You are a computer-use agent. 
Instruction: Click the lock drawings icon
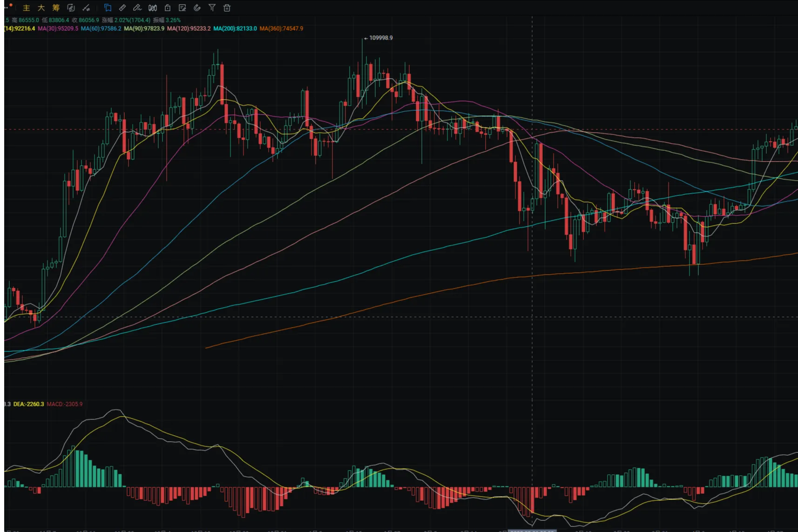[x=168, y=8]
